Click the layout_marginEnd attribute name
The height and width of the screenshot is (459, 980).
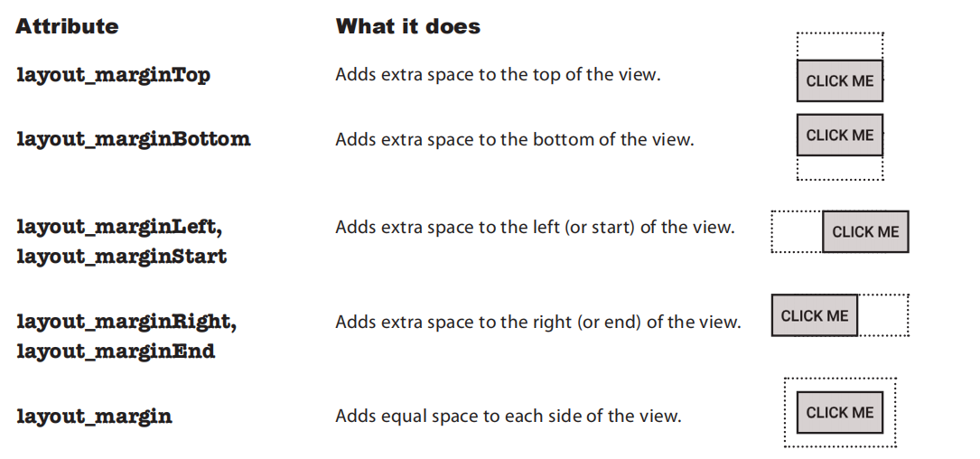click(x=116, y=352)
